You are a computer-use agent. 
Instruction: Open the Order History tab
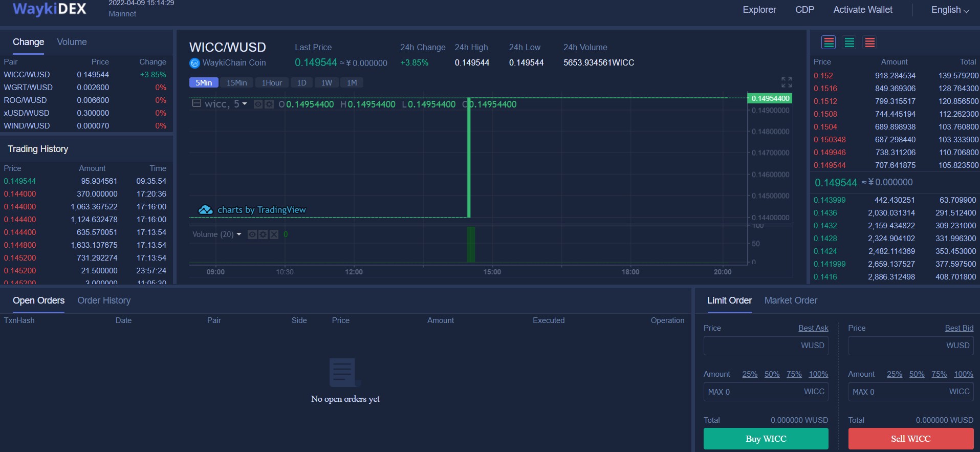104,300
